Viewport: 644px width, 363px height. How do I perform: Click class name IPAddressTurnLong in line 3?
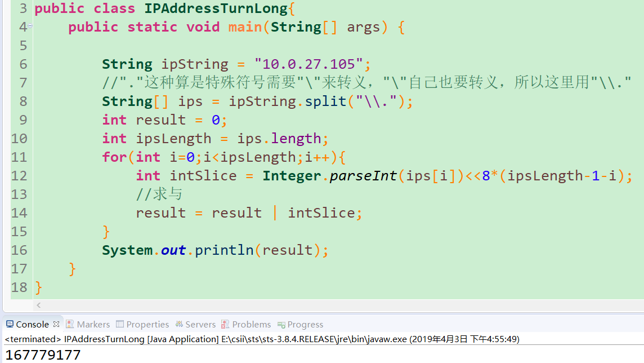[x=216, y=8]
